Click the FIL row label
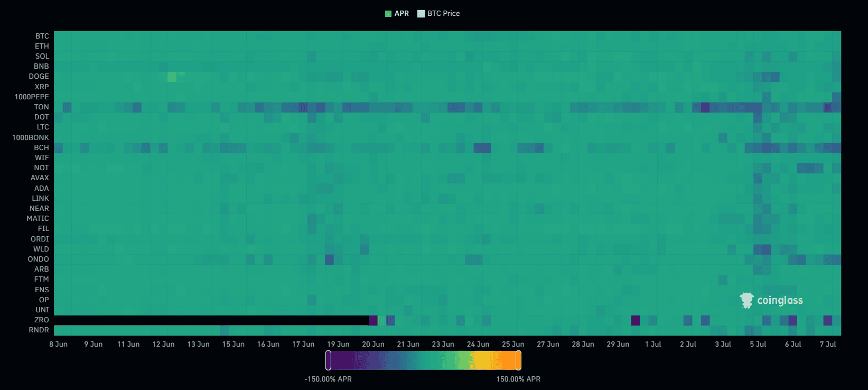The image size is (868, 390). pyautogui.click(x=44, y=228)
